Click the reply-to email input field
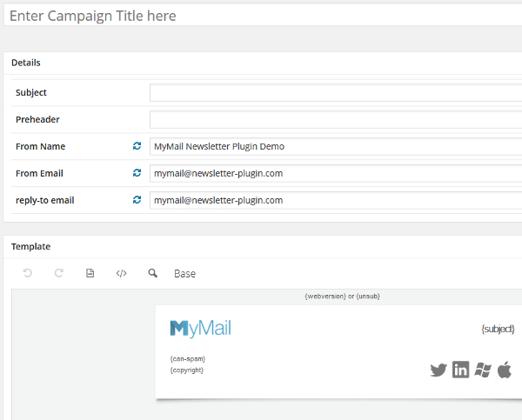Image resolution: width=522 pixels, height=420 pixels. (336, 200)
